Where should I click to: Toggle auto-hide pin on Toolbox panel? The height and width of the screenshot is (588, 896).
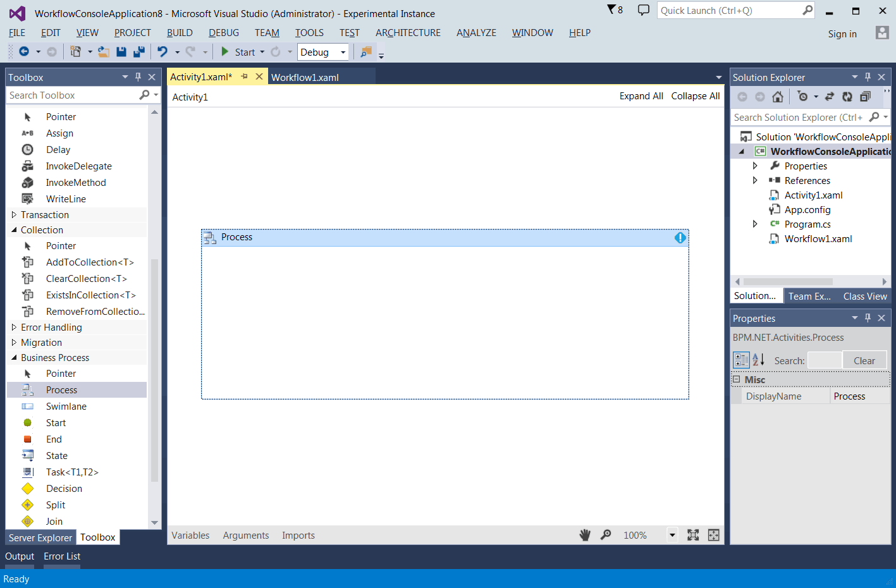tap(138, 77)
